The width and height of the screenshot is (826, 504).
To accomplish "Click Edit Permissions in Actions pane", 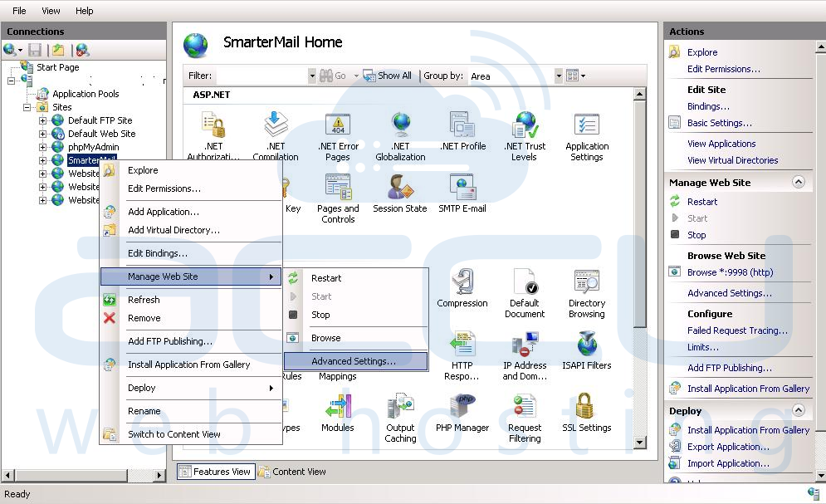I will [x=723, y=70].
